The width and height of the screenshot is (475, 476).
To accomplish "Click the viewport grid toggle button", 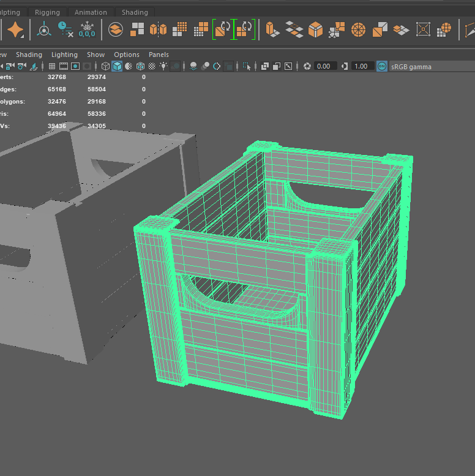I will click(x=52, y=66).
